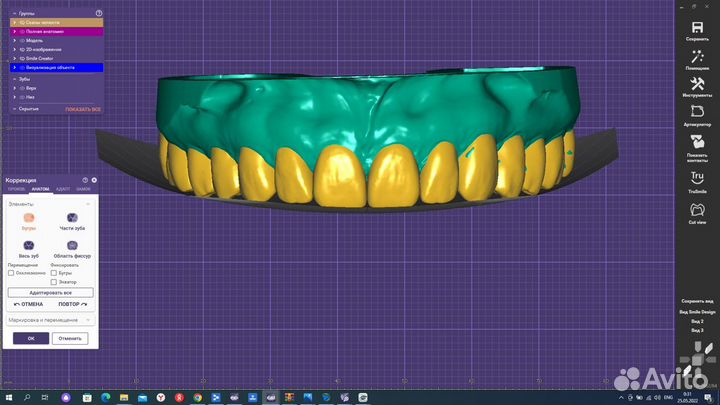
Task: Expand the Модель group in tree
Action: coord(14,40)
